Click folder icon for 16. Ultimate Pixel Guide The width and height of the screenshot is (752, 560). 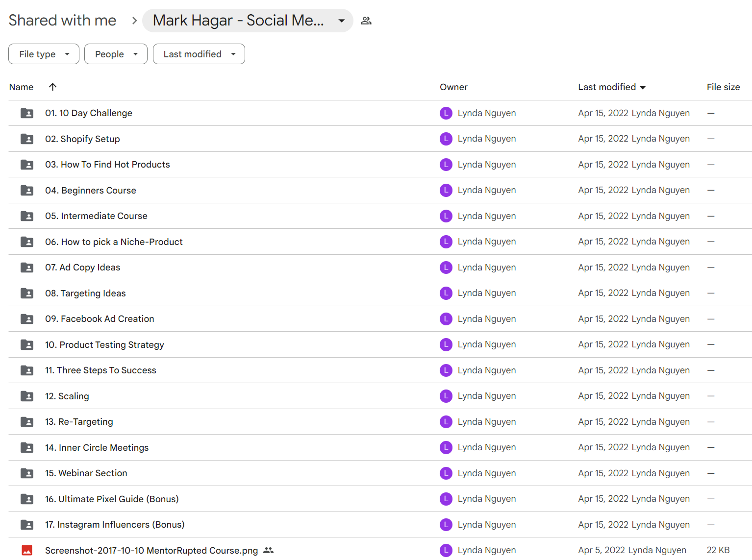27,499
